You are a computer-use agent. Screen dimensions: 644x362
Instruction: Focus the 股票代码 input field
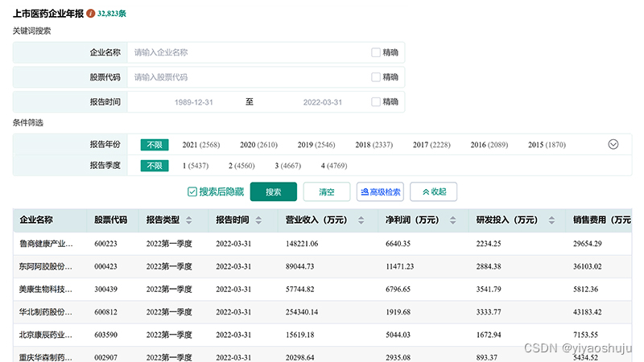(x=249, y=77)
